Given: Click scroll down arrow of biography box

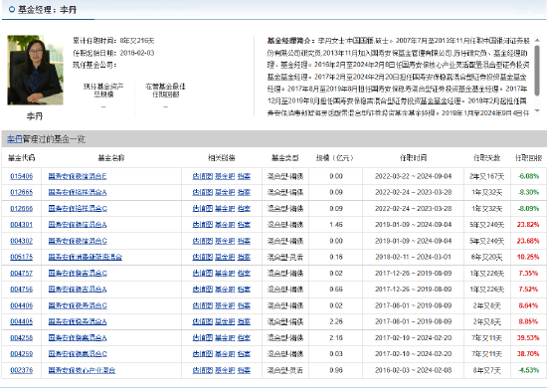Looking at the screenshot, I should click(537, 110).
